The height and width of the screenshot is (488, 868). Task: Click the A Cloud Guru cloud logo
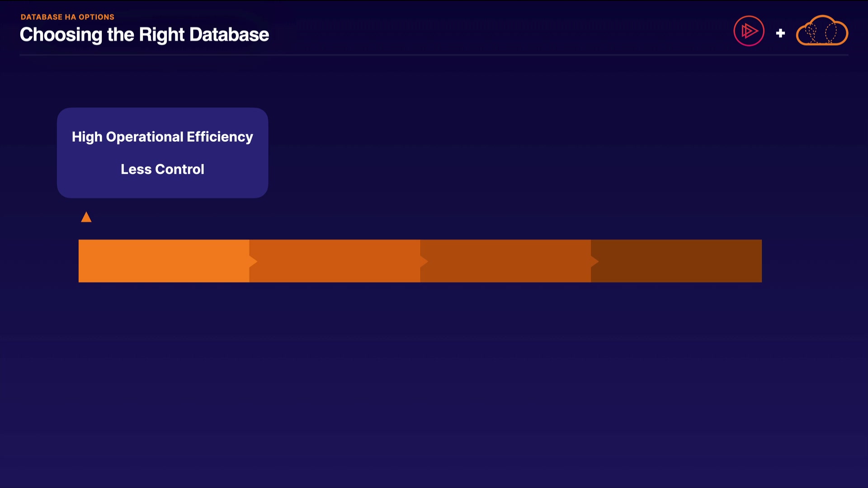pyautogui.click(x=821, y=31)
